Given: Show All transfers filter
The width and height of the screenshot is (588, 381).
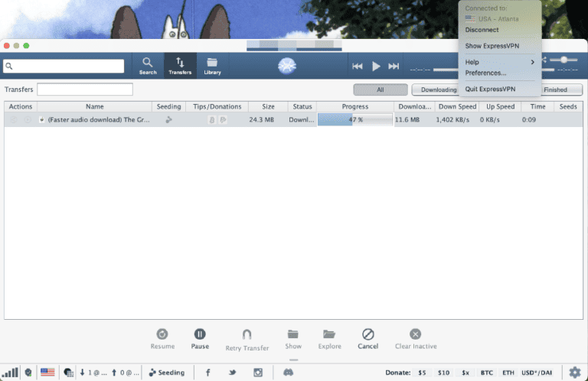Looking at the screenshot, I should (381, 90).
